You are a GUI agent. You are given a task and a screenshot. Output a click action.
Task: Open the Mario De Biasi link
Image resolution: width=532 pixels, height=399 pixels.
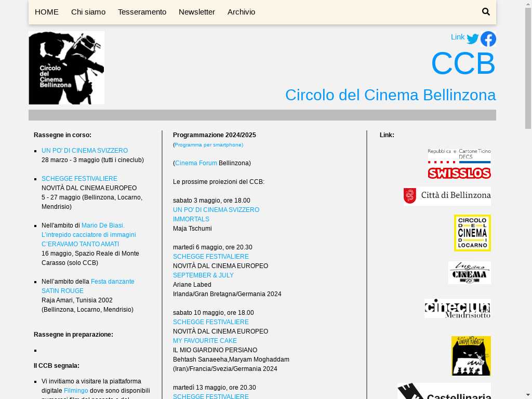pyautogui.click(x=103, y=225)
